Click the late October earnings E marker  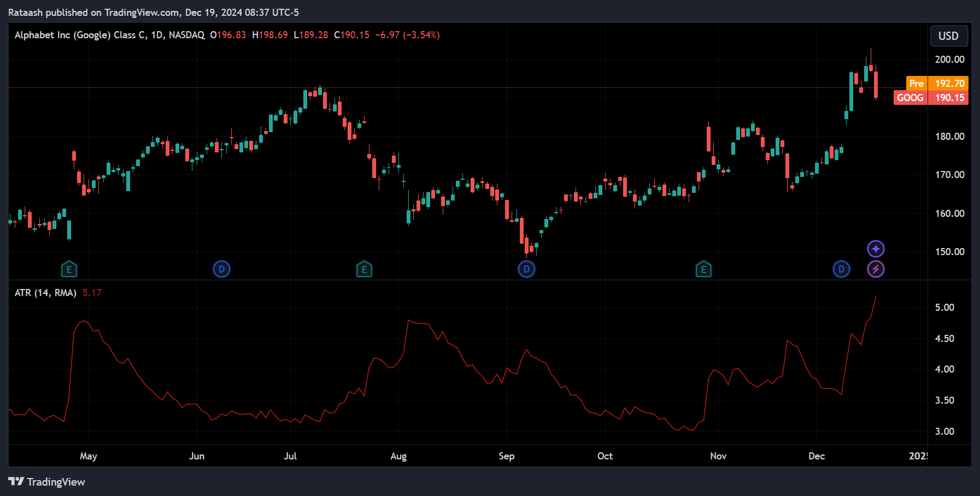[703, 269]
